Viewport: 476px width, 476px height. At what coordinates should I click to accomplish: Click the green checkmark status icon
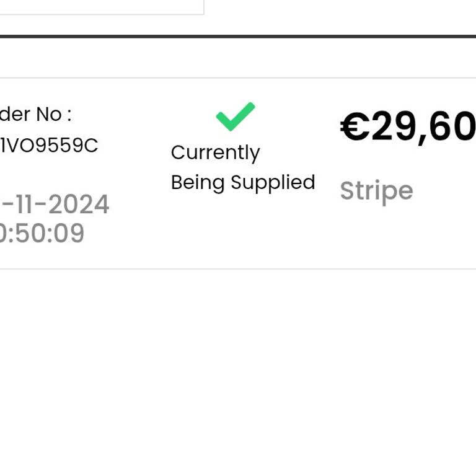[236, 117]
